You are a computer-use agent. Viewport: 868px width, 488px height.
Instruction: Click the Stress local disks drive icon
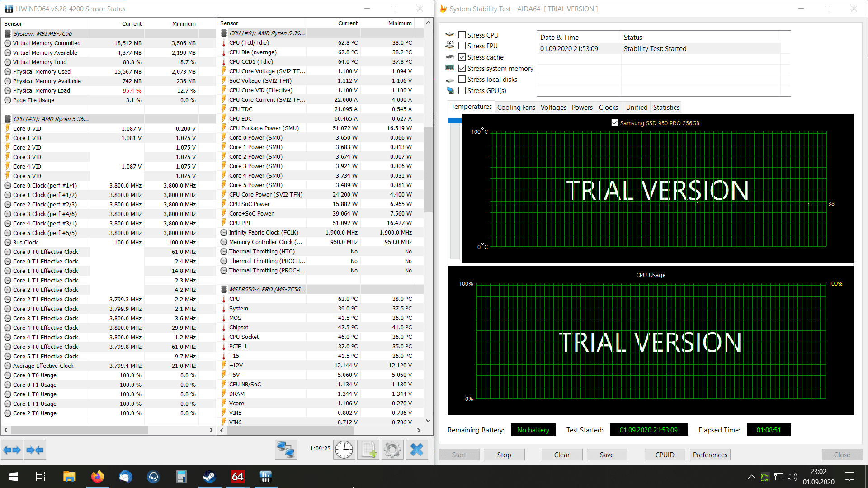(449, 80)
